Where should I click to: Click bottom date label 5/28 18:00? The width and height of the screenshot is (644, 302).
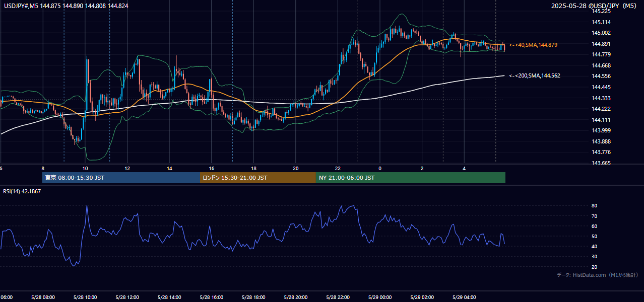(x=254, y=297)
